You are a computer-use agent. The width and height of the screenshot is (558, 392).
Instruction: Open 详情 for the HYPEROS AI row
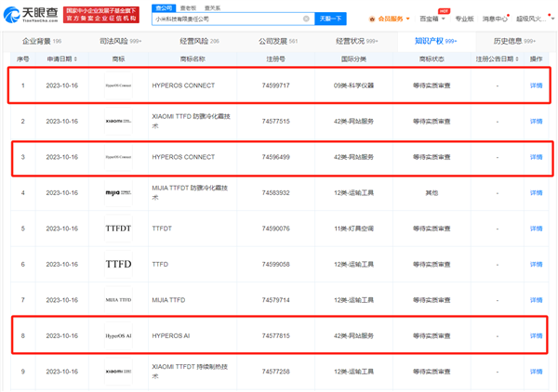536,336
